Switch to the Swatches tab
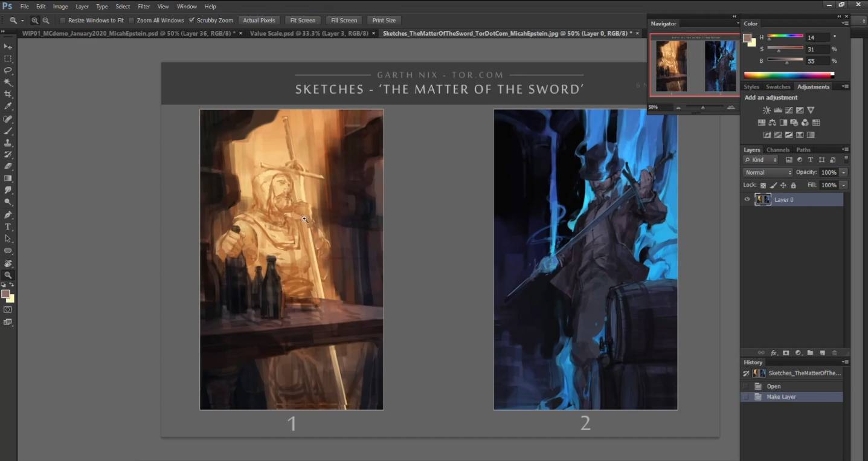Viewport: 868px width, 461px height. (778, 87)
